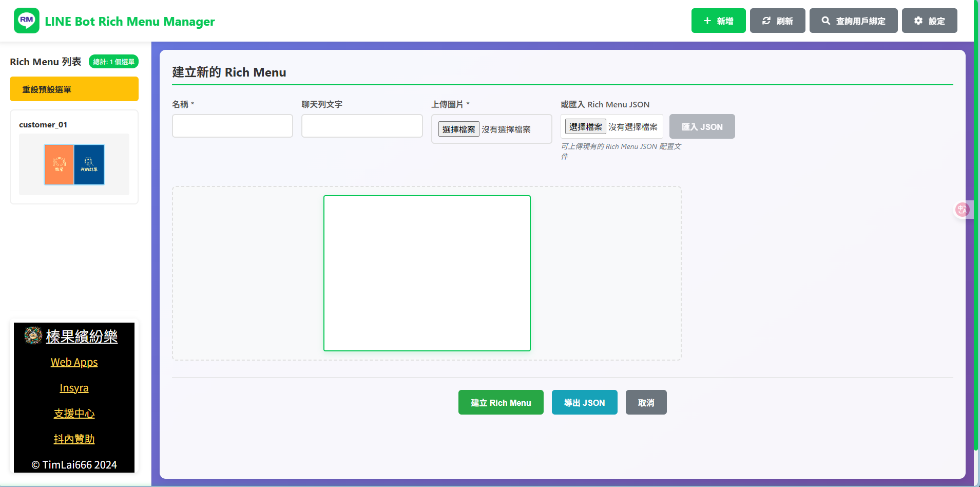The height and width of the screenshot is (487, 980).
Task: Click the white rich menu canvas area
Action: [x=427, y=273]
